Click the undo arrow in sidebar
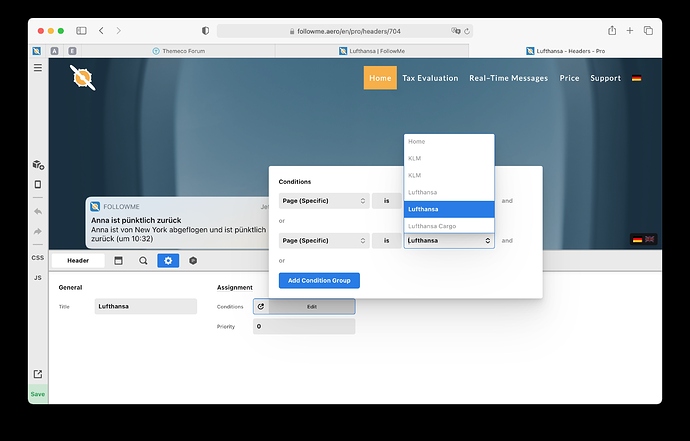Viewport: 690px width, 441px height. 38,212
